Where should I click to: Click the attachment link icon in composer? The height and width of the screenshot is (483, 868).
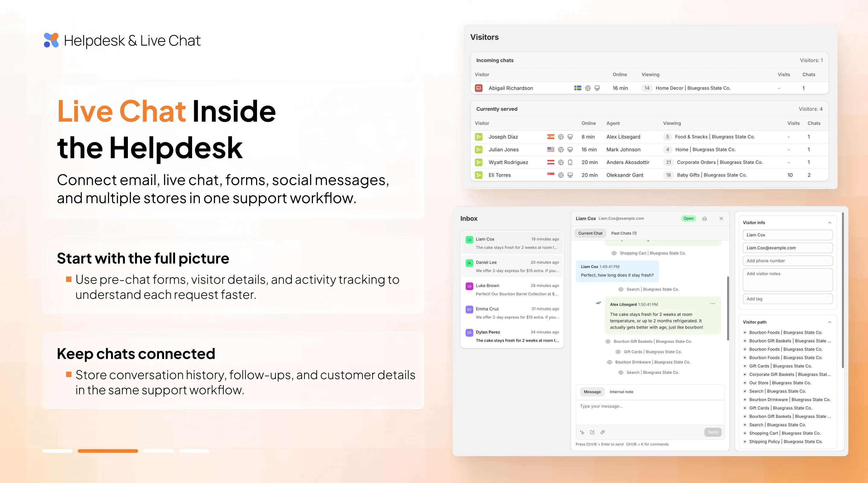click(x=603, y=432)
